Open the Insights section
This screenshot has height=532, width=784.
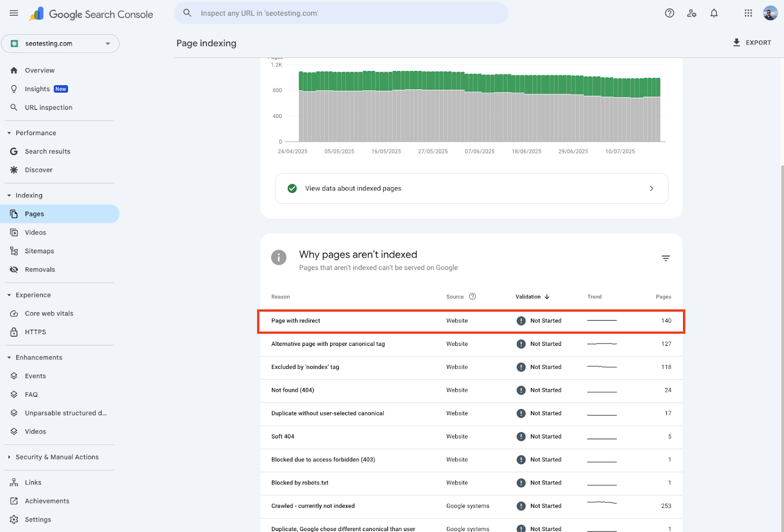(37, 89)
